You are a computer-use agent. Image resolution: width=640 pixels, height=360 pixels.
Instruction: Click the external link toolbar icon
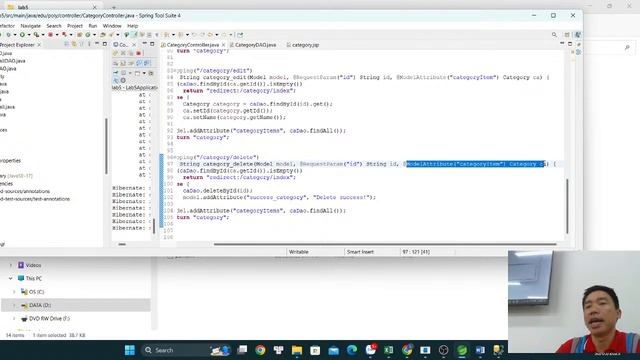pyautogui.click(x=240, y=35)
